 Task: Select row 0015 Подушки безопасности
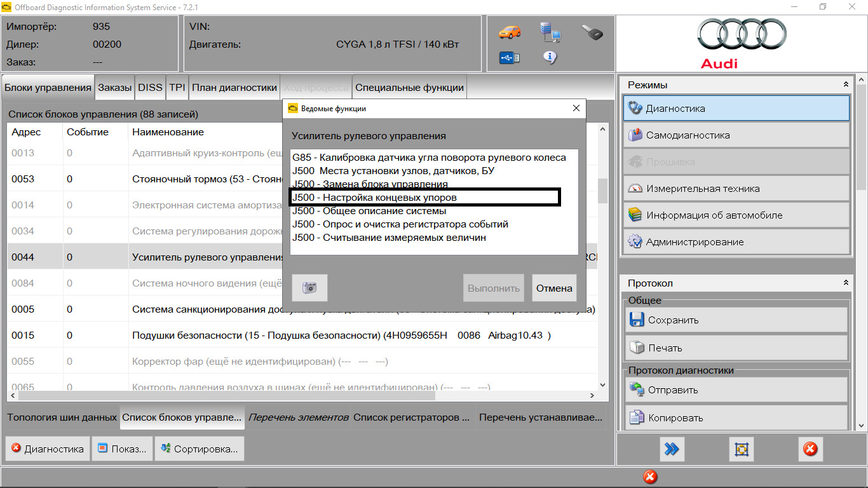(302, 335)
